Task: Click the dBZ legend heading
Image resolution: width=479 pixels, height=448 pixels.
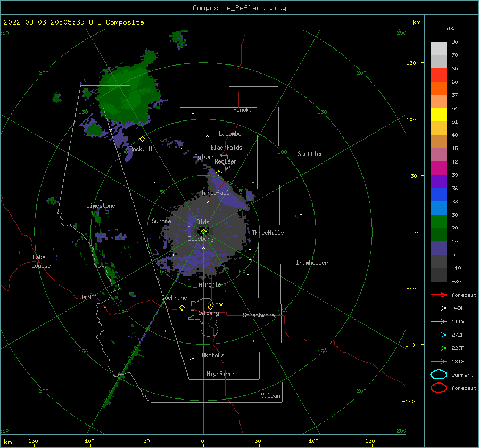Action: pyautogui.click(x=451, y=28)
